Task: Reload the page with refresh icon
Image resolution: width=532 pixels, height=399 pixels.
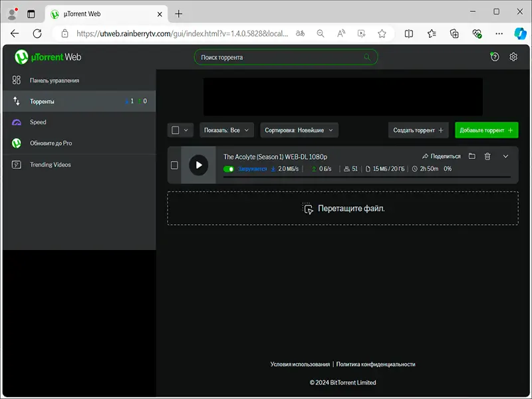Action: (37, 34)
